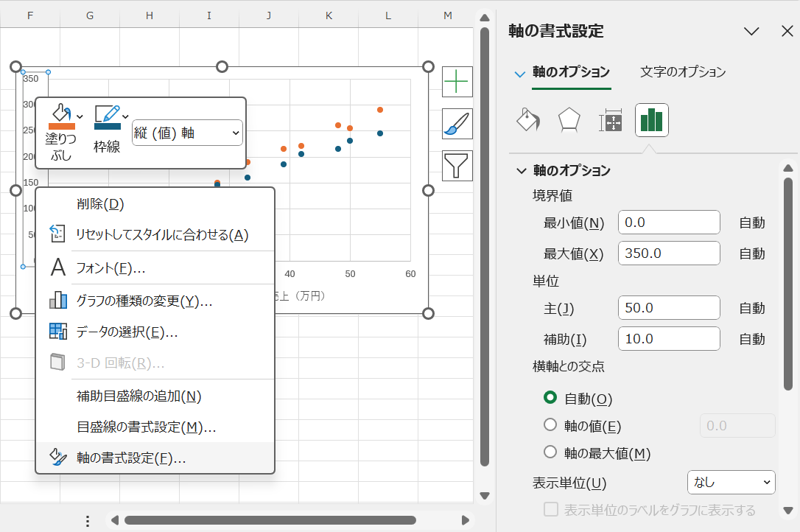Select the 効果 pentagon icon

click(x=569, y=119)
